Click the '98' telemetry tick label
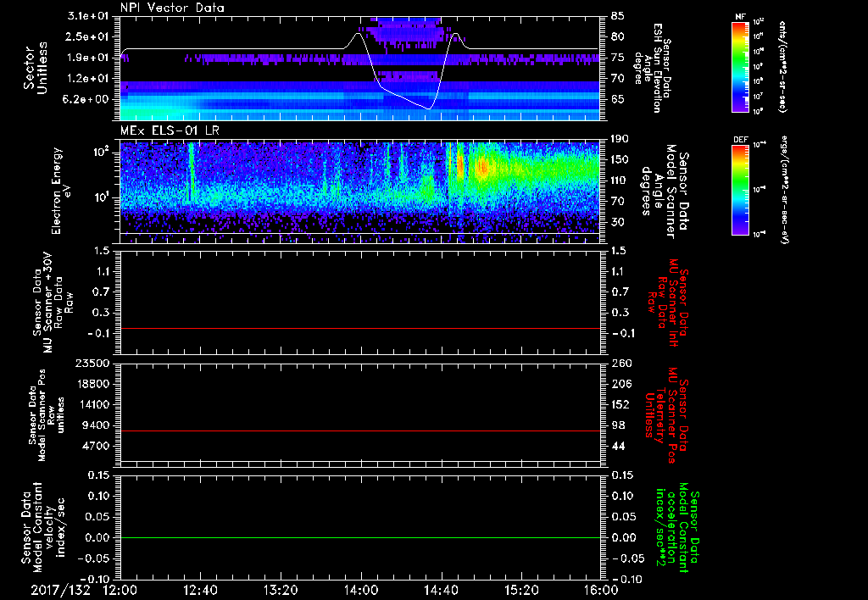The width and height of the screenshot is (868, 600). point(618,425)
